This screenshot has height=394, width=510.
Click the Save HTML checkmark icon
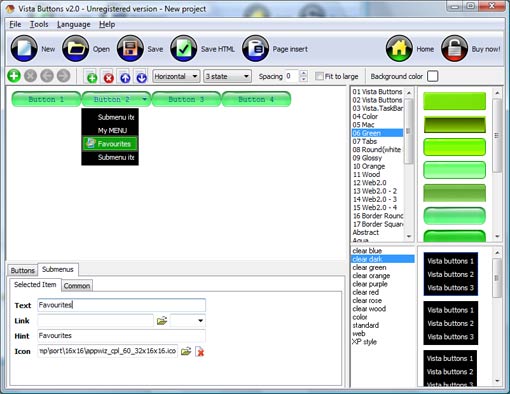pyautogui.click(x=183, y=49)
